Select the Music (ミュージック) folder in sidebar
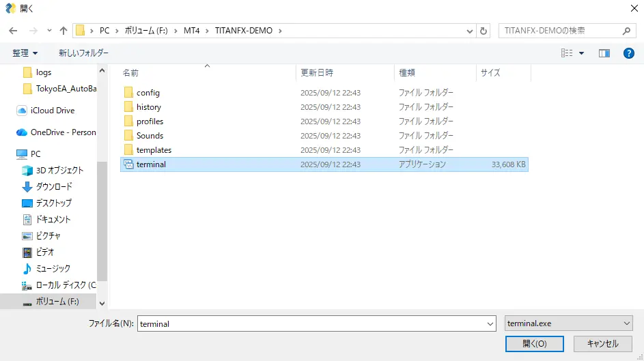 pos(53,268)
